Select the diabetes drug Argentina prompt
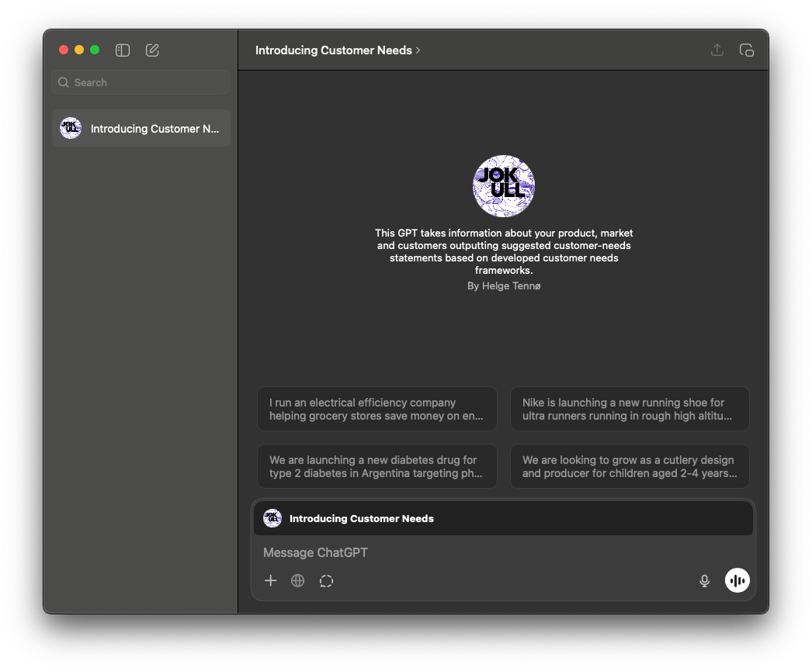Image resolution: width=812 pixels, height=671 pixels. point(377,466)
